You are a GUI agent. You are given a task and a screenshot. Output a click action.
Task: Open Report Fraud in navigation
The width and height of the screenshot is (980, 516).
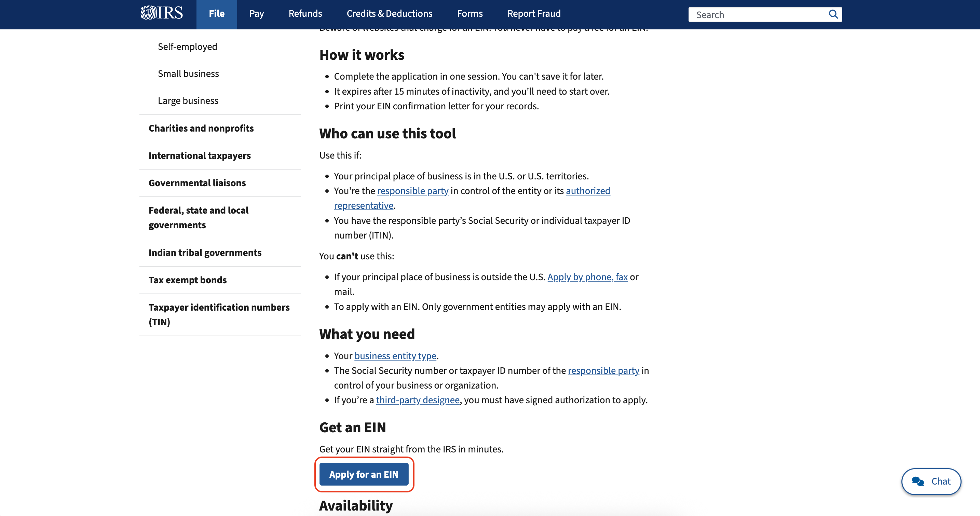pos(533,14)
